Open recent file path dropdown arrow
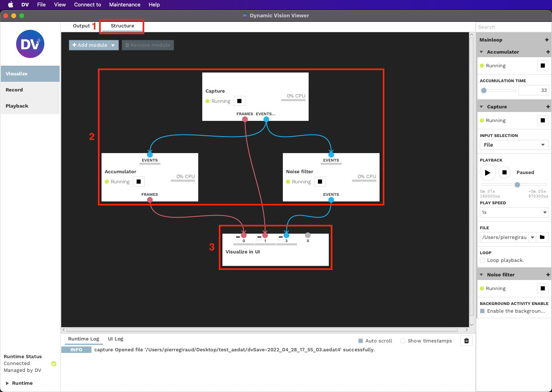Screen dimensions: 552x392 click(x=532, y=237)
